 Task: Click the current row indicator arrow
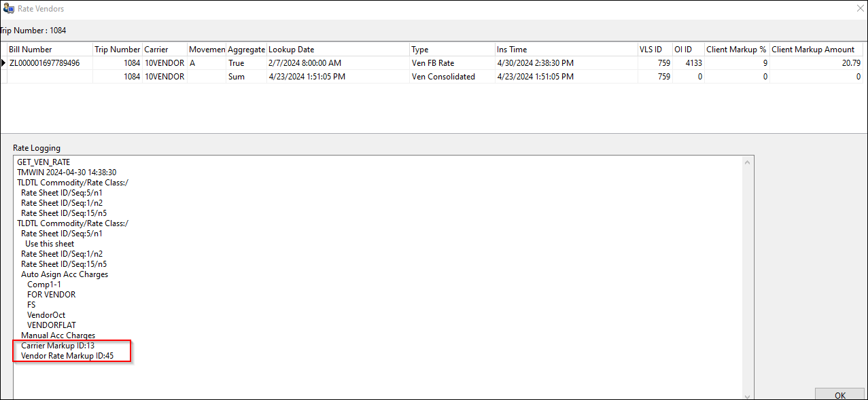point(3,63)
